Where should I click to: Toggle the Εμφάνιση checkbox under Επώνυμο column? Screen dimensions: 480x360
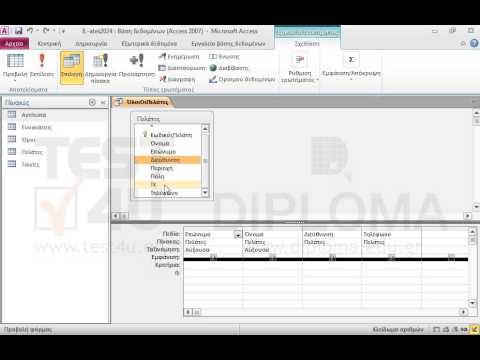click(x=213, y=257)
